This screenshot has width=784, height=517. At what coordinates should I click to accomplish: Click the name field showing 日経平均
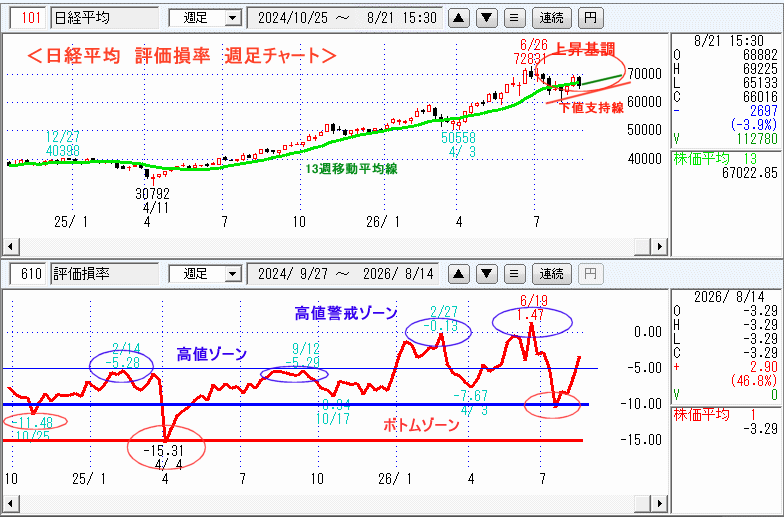[x=104, y=18]
